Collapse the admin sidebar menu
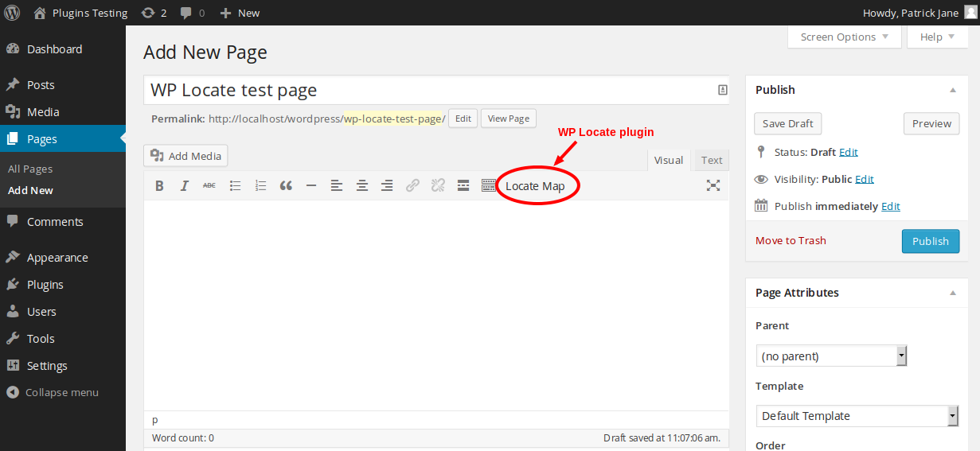The width and height of the screenshot is (980, 451). [53, 392]
